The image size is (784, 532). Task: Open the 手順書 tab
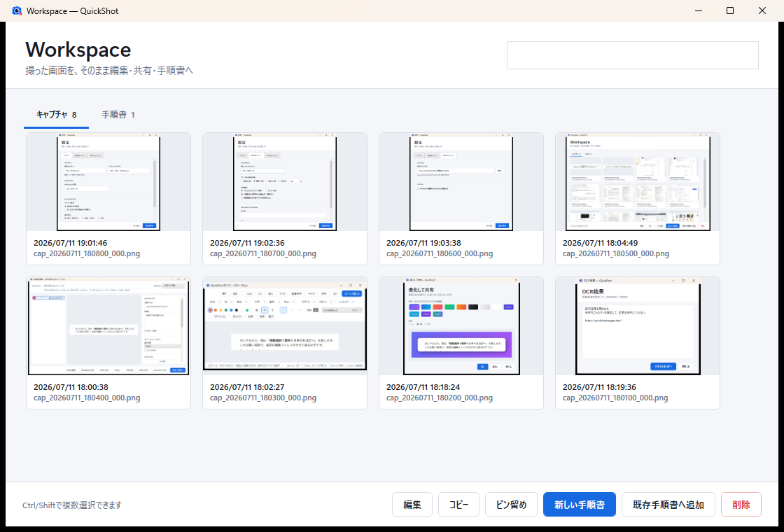tap(118, 115)
